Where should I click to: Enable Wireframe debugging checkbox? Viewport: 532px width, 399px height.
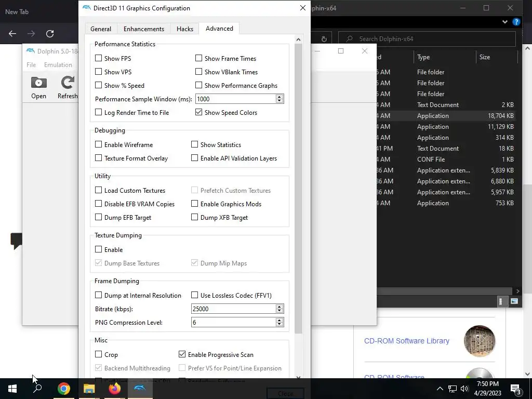98,144
